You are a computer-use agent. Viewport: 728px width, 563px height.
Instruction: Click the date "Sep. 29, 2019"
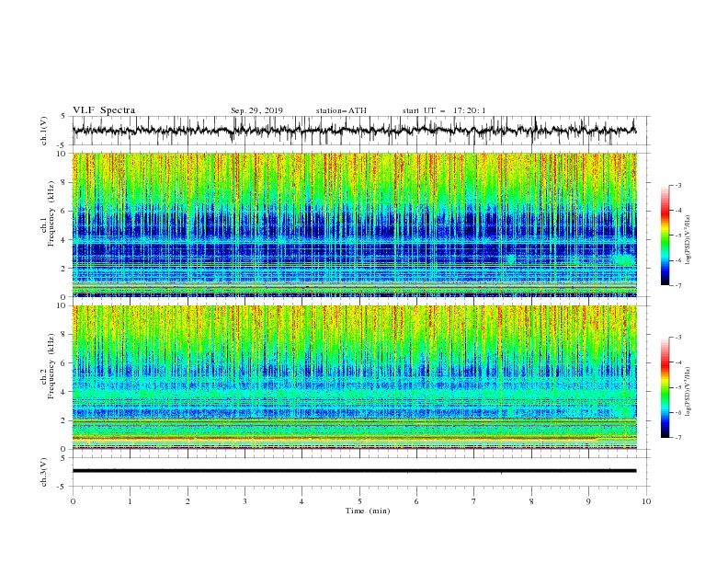click(x=256, y=110)
